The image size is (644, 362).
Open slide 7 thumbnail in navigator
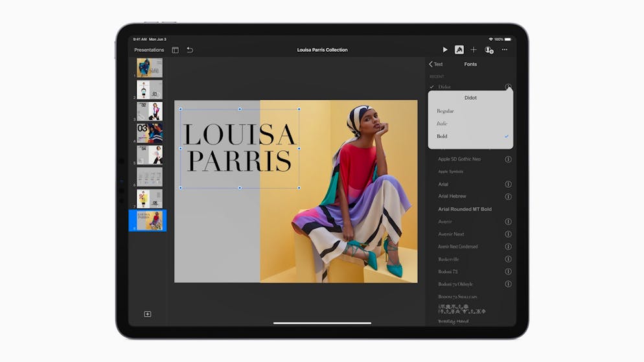(x=150, y=199)
